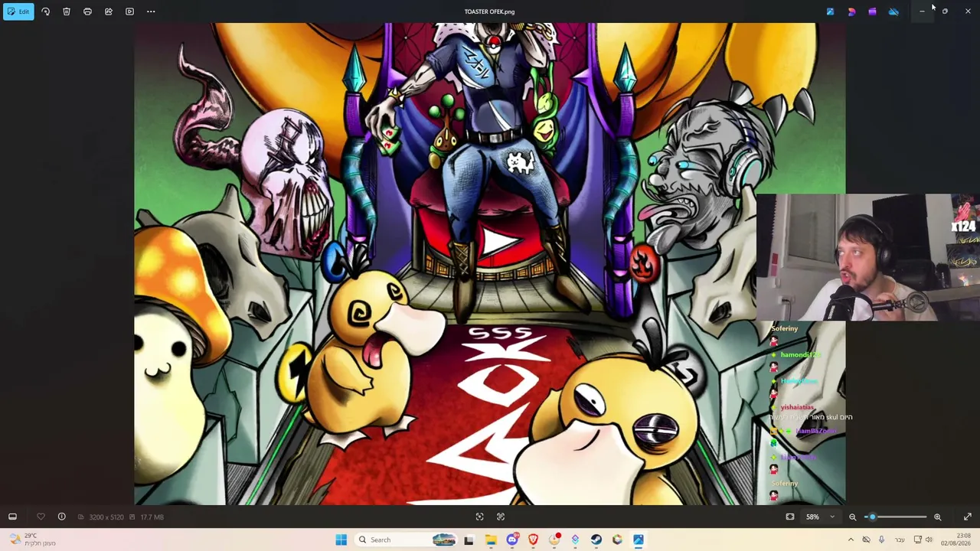The width and height of the screenshot is (980, 551).
Task: Open the Clipchamp purple icon in title bar
Action: pyautogui.click(x=872, y=11)
